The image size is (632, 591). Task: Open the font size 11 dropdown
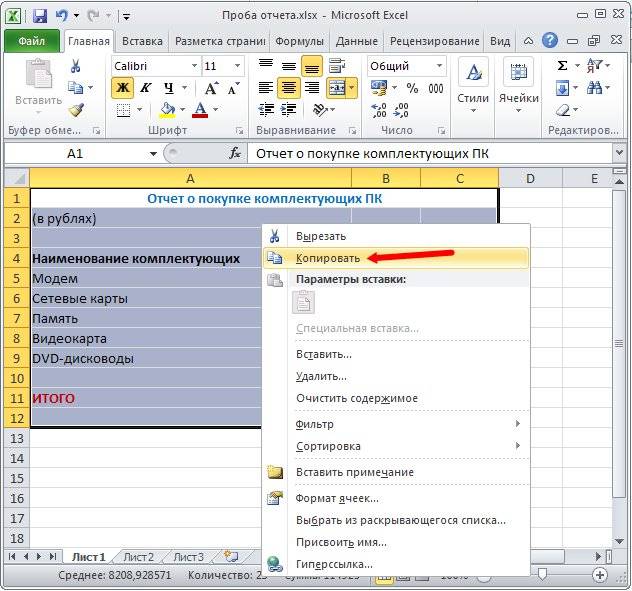pyautogui.click(x=237, y=66)
